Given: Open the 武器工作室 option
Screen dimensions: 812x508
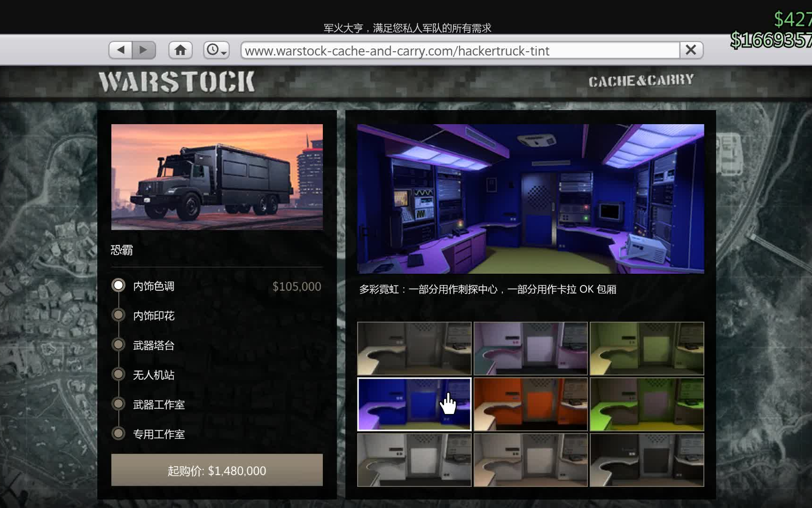Looking at the screenshot, I should (x=118, y=404).
